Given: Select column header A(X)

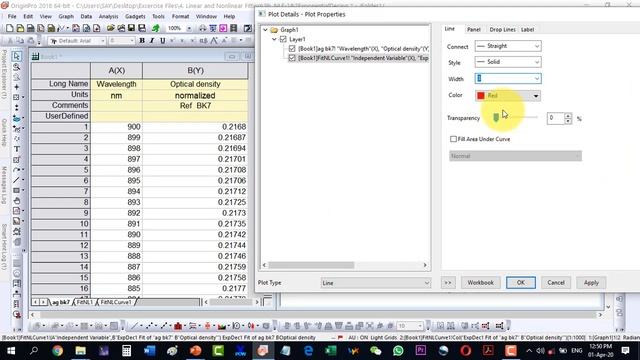Looking at the screenshot, I should coord(116,71).
